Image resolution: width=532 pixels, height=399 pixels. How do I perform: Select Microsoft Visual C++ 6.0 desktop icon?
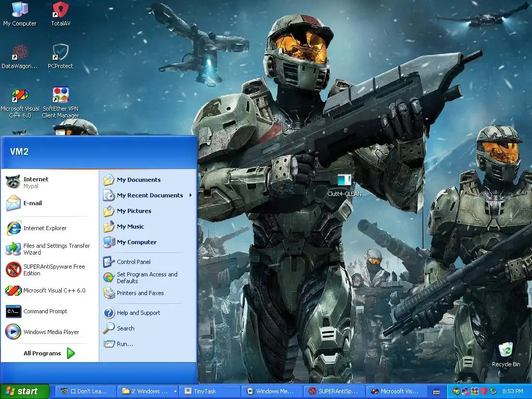(20, 102)
